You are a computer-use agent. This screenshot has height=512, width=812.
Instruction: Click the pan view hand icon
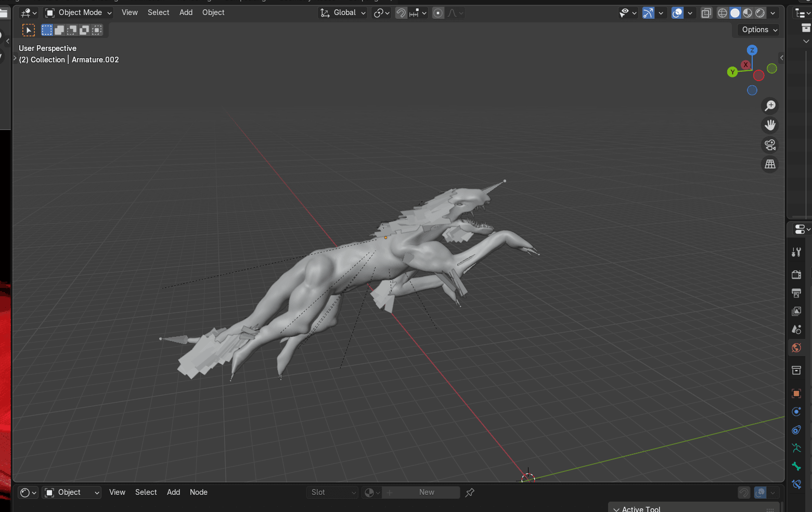point(770,125)
